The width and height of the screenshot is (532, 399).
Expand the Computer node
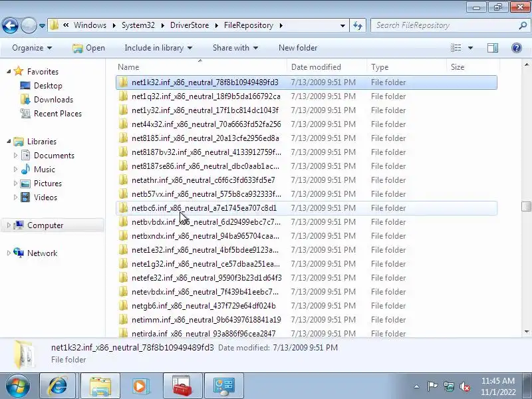pos(9,225)
